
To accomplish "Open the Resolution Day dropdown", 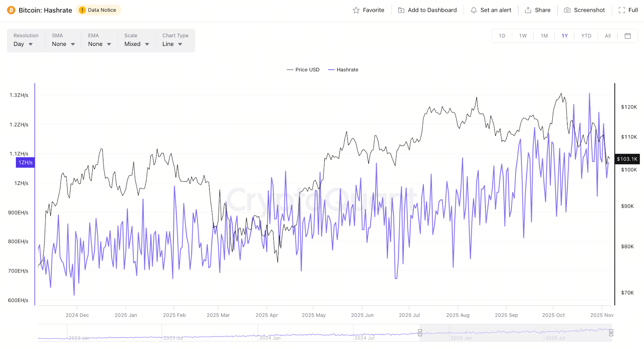I will point(23,44).
